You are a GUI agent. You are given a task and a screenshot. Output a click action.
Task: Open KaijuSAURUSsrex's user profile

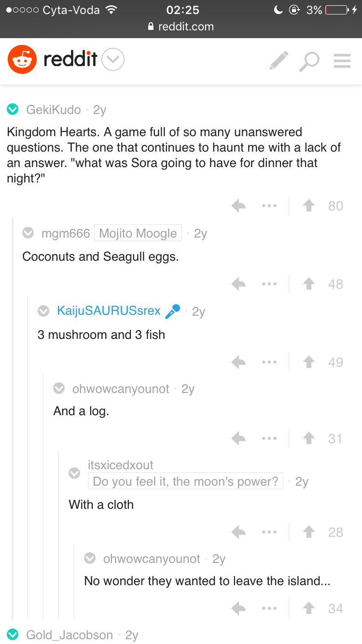coord(109,311)
